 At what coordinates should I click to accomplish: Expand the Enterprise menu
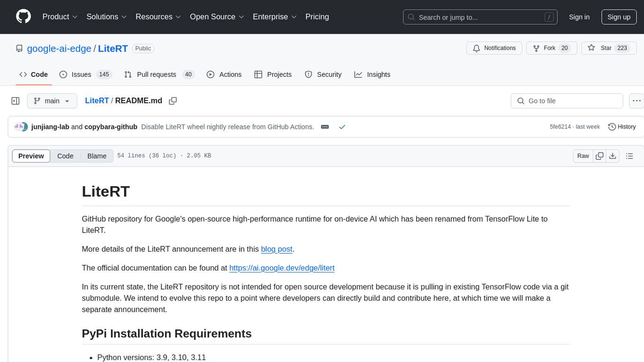coord(275,17)
